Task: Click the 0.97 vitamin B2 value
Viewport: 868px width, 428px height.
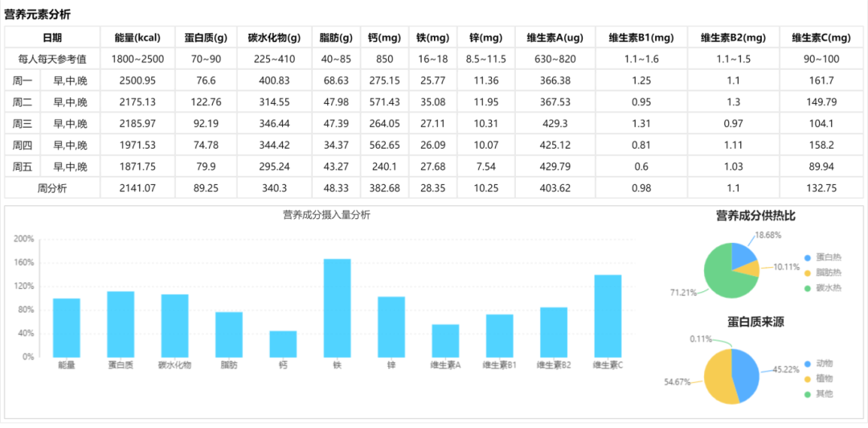Action: click(733, 124)
